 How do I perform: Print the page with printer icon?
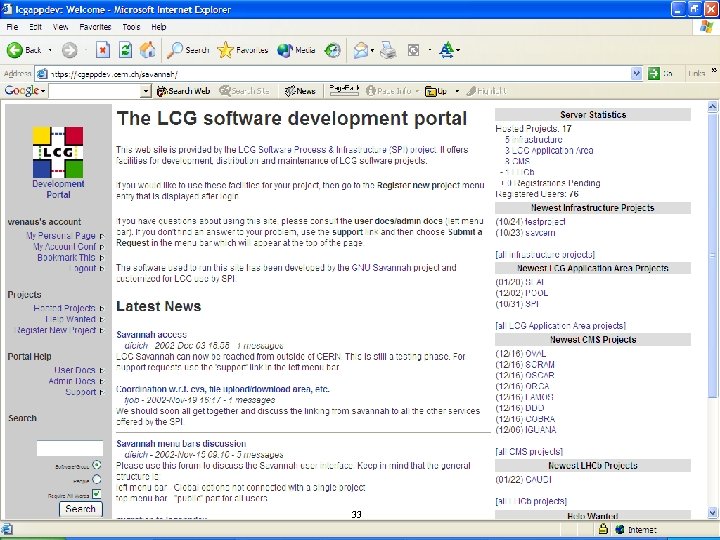tap(388, 50)
